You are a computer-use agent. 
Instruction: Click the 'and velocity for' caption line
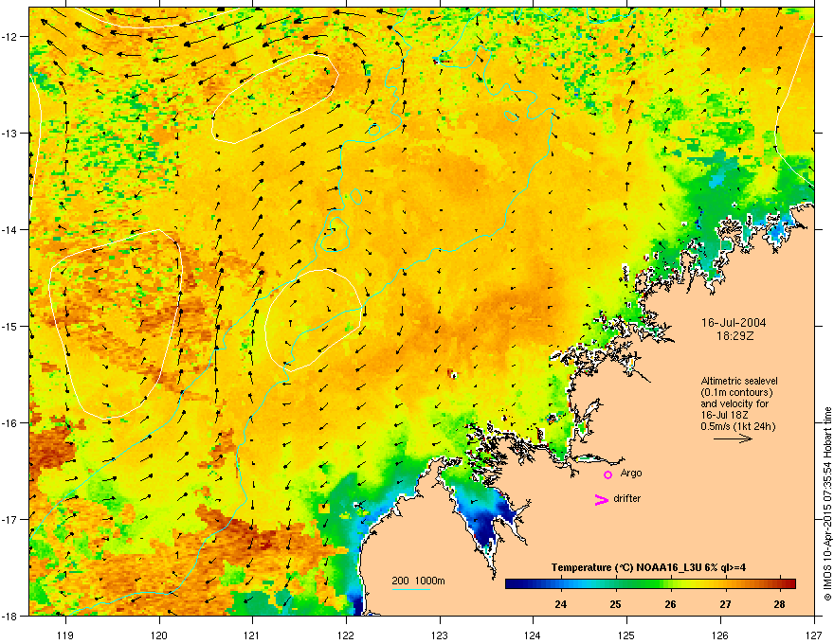click(x=734, y=403)
